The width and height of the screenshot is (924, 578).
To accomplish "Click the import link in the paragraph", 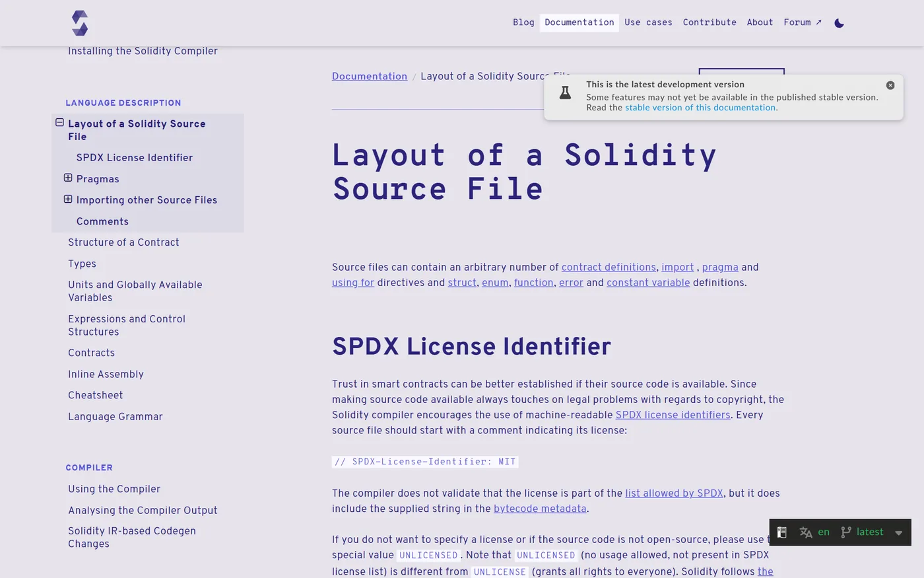I will 678,267.
